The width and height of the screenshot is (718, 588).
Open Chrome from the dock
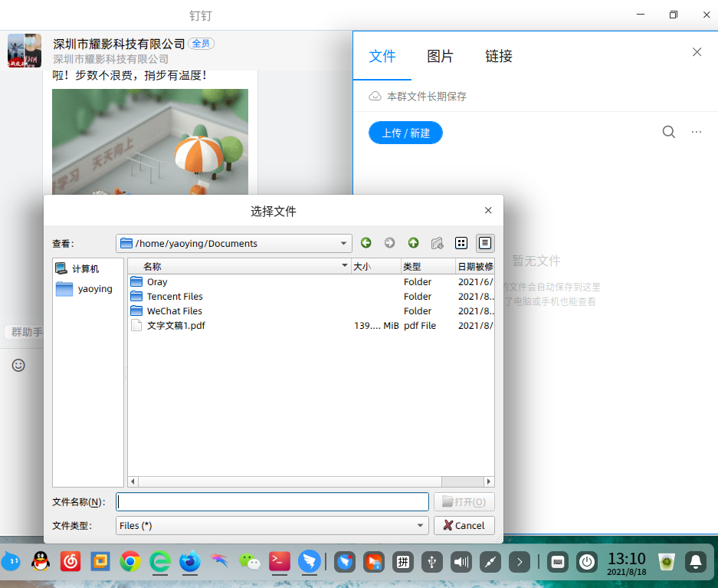tap(130, 561)
